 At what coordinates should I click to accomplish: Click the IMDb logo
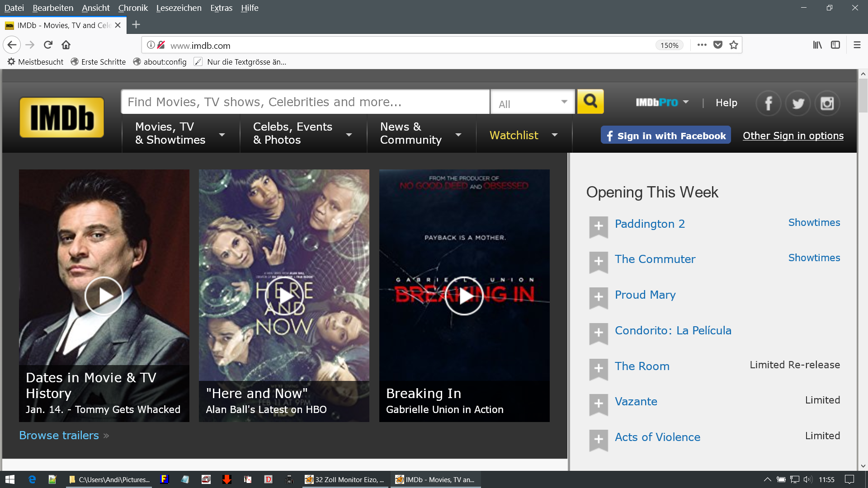pyautogui.click(x=62, y=117)
